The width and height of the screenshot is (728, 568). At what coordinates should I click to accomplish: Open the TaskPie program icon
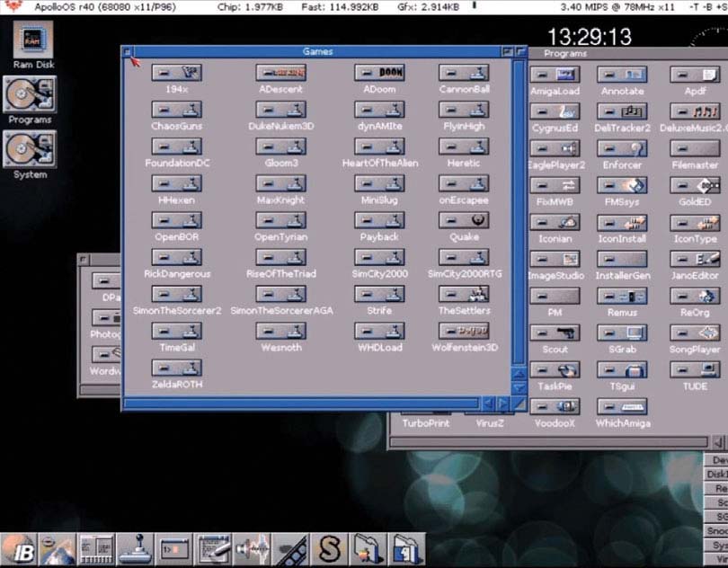coord(555,370)
